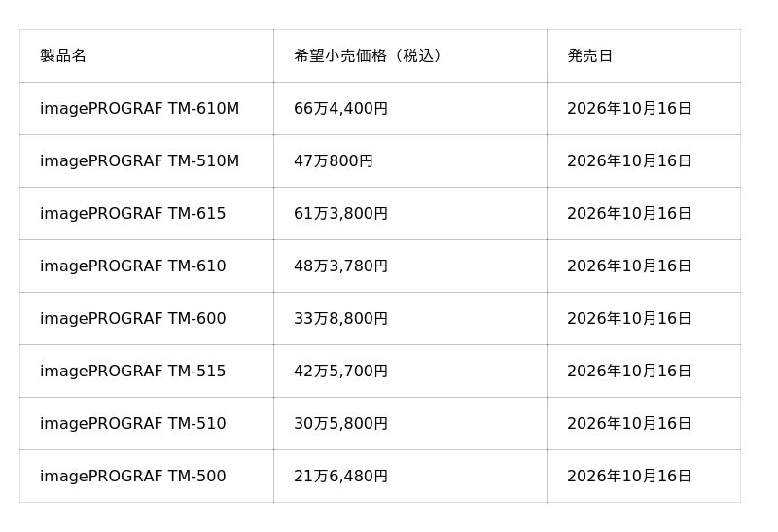Screen dimensions: 778x532
Task: Select imagePROGRAF TM-610M product name
Action: pyautogui.click(x=139, y=108)
